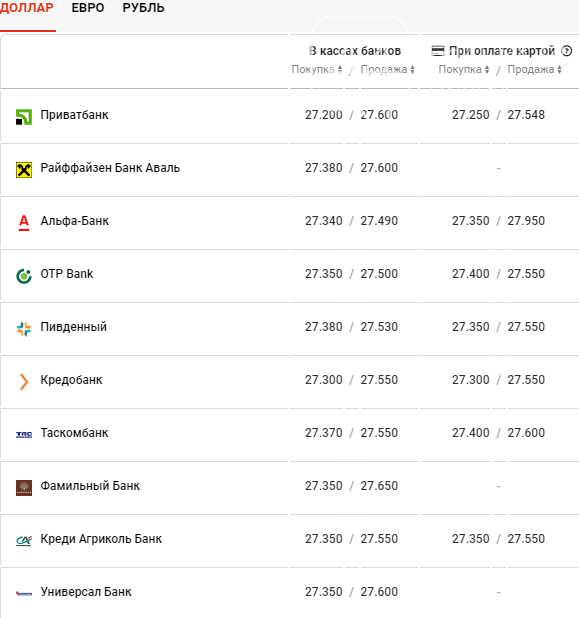Switch to the РУБЛЬ tab
Viewport: 579px width, 618px height.
click(x=143, y=8)
